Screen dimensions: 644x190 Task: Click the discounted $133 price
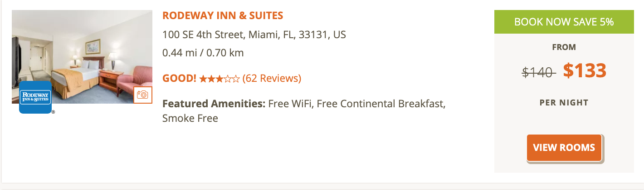point(585,70)
